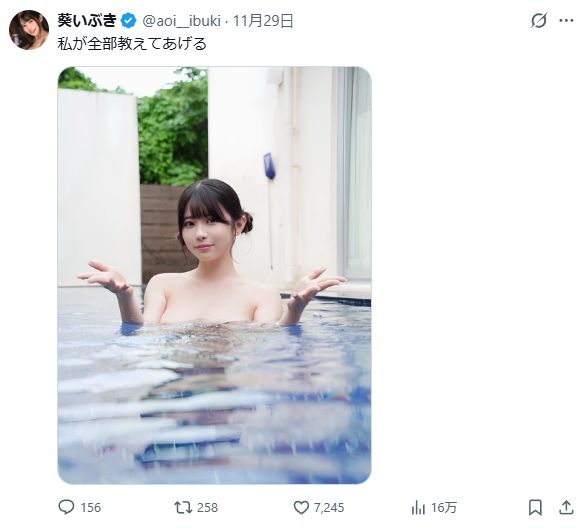Click the 258 reposts count

[x=207, y=508]
